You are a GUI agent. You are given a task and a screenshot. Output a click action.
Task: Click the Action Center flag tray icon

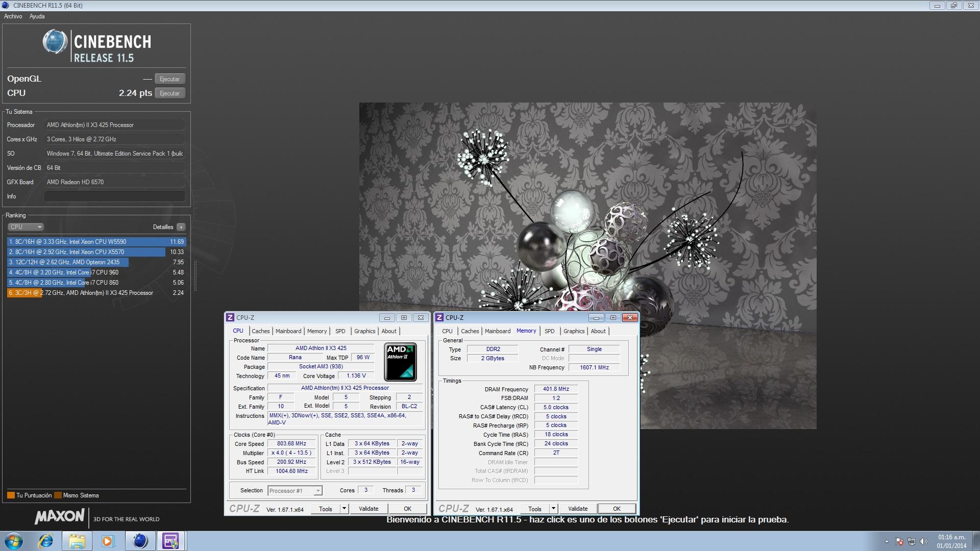[x=899, y=541]
